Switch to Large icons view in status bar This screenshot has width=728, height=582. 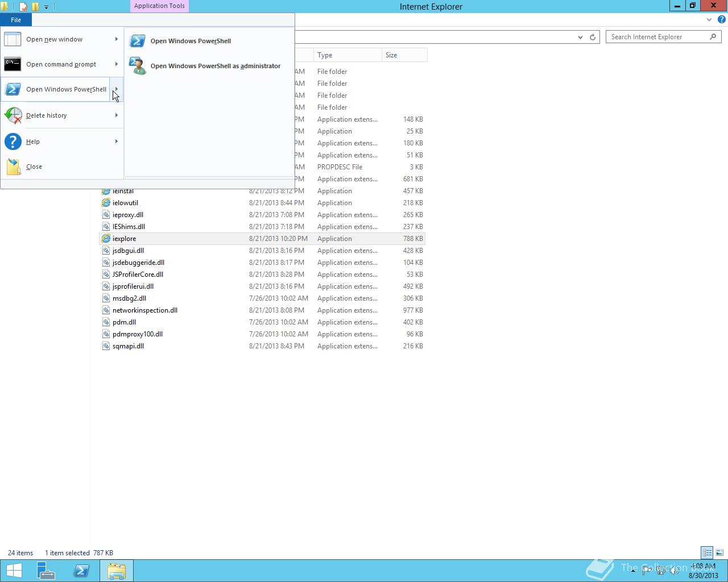719,552
